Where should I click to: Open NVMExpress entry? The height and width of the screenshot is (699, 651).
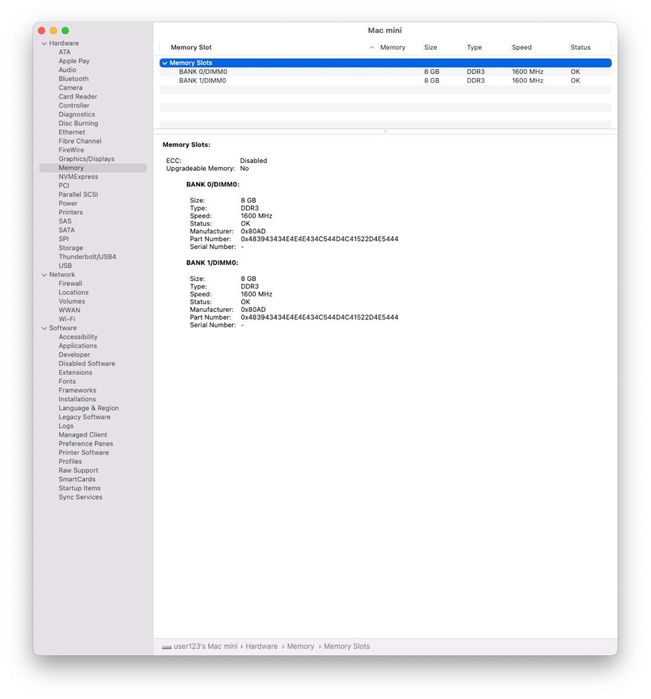78,177
